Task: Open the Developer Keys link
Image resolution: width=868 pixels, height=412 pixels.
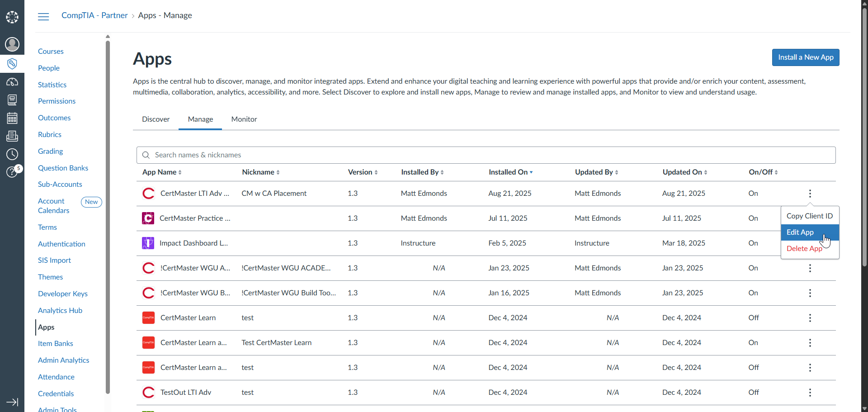Action: click(63, 294)
